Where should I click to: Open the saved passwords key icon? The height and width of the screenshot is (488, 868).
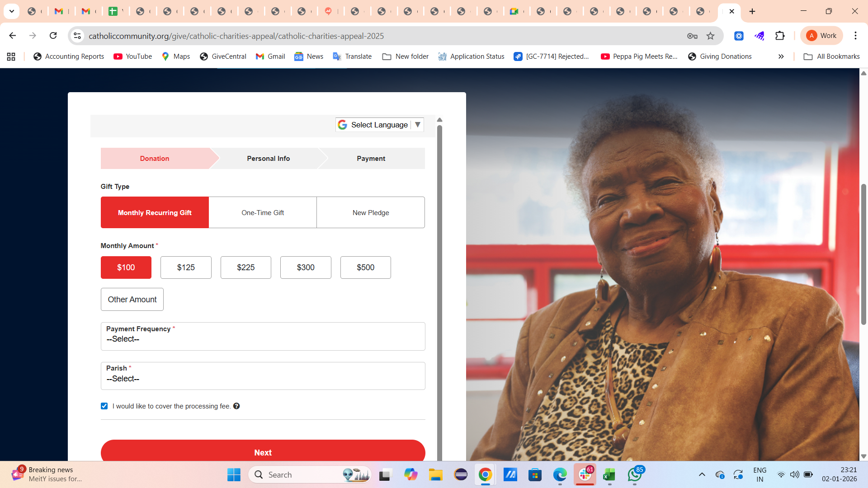(x=692, y=36)
